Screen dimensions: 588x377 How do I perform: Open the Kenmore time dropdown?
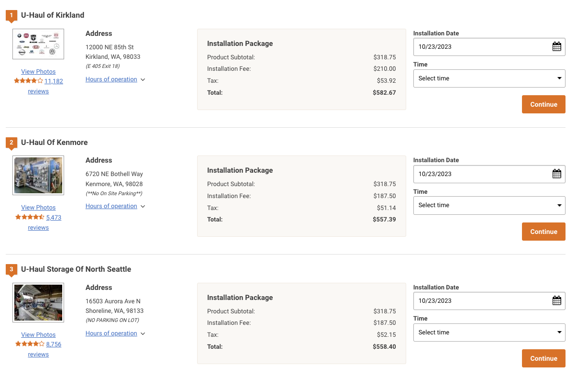click(489, 205)
